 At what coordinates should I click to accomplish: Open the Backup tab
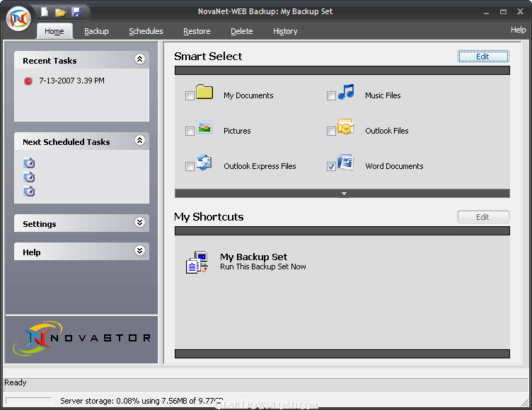point(96,31)
